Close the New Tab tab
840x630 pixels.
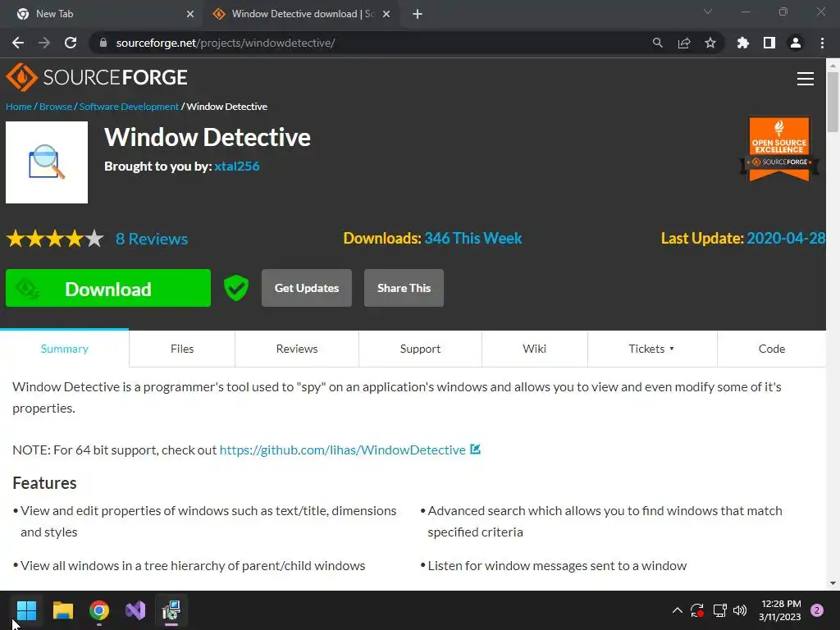(190, 14)
